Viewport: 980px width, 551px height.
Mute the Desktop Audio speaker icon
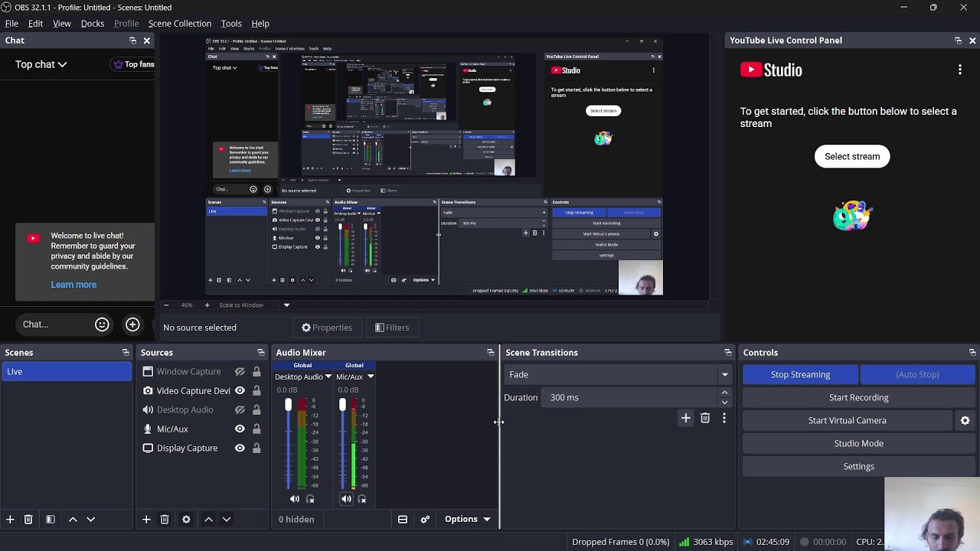point(295,499)
